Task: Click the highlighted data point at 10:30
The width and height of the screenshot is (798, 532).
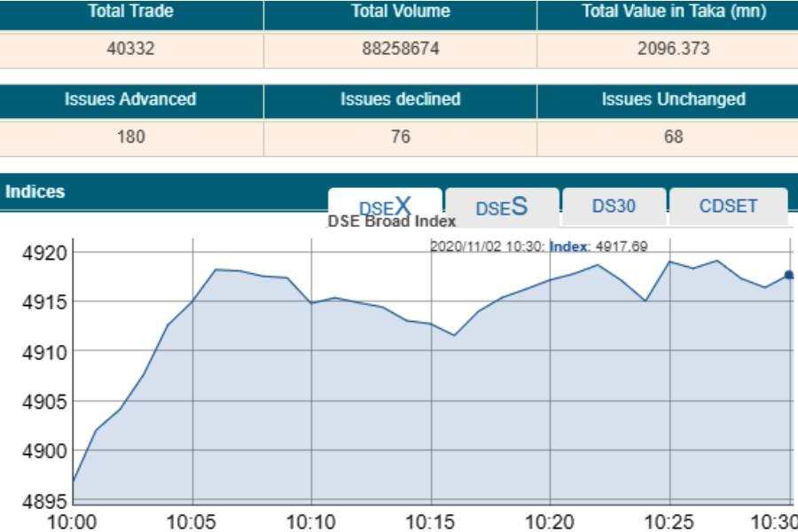Action: [x=788, y=275]
